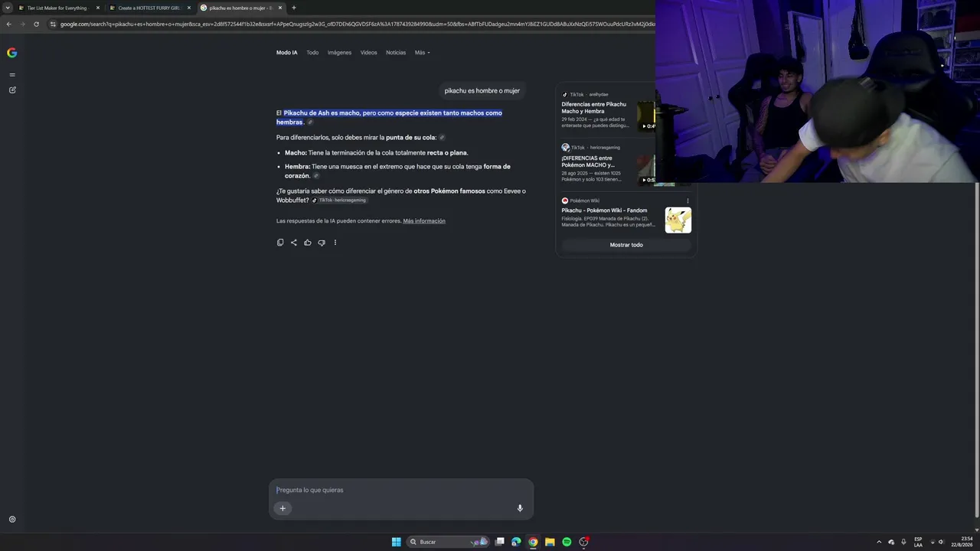The width and height of the screenshot is (980, 551).
Task: Open '¡DIFERENCIAS entre Pokémon MACHO y...' TikTok result
Action: tap(588, 161)
